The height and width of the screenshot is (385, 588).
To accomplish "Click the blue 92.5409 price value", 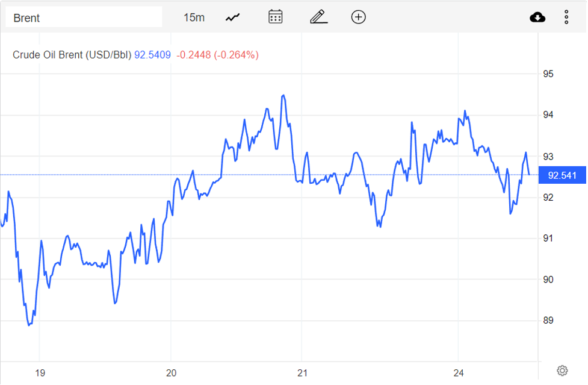I will click(x=152, y=55).
